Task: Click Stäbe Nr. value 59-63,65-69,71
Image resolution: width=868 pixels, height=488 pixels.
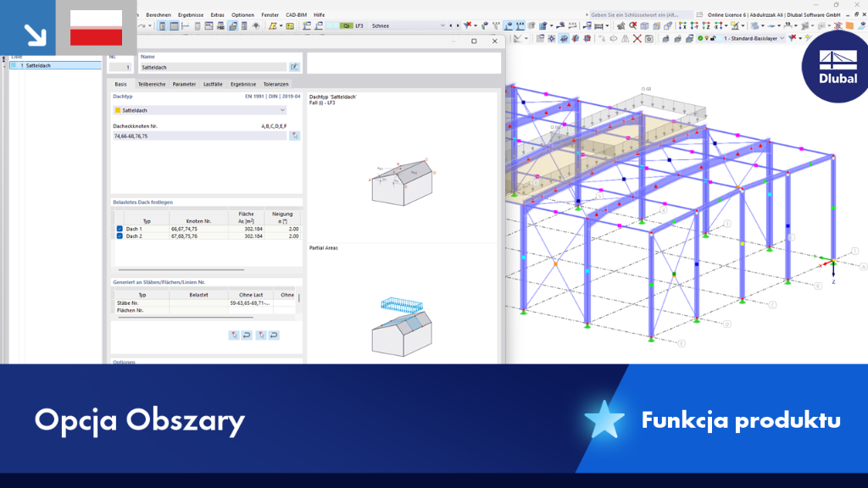Action: click(x=250, y=302)
